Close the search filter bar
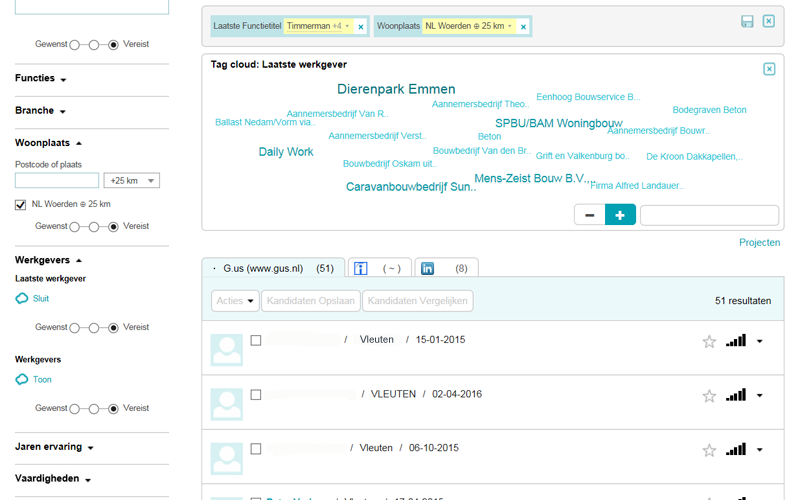The height and width of the screenshot is (500, 800). 769,21
